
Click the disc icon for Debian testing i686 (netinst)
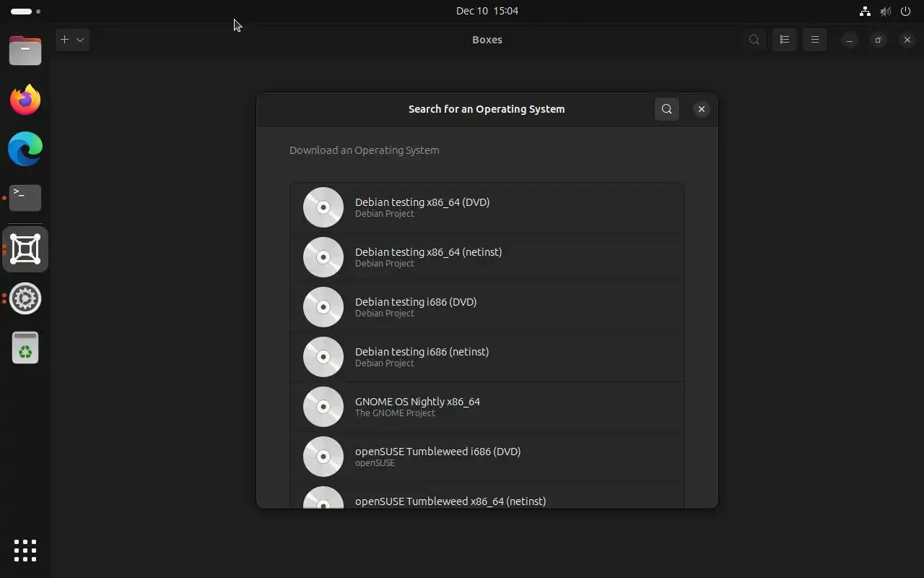point(323,357)
